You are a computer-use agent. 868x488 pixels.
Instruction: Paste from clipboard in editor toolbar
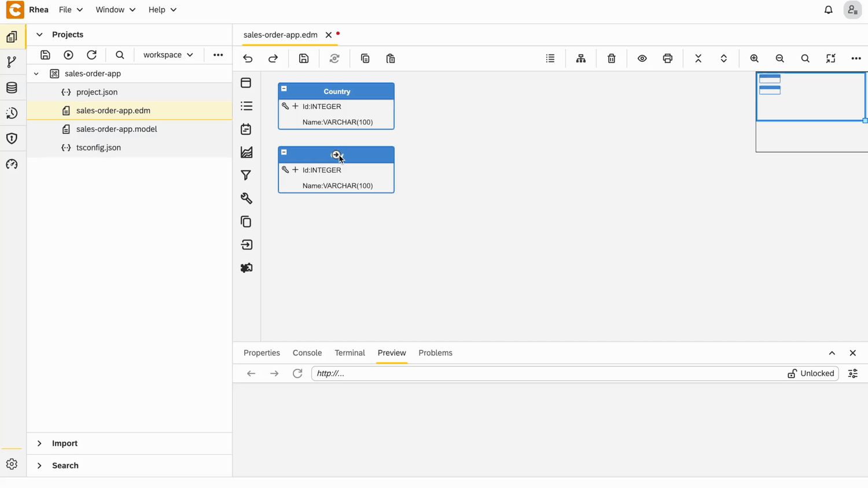391,58
